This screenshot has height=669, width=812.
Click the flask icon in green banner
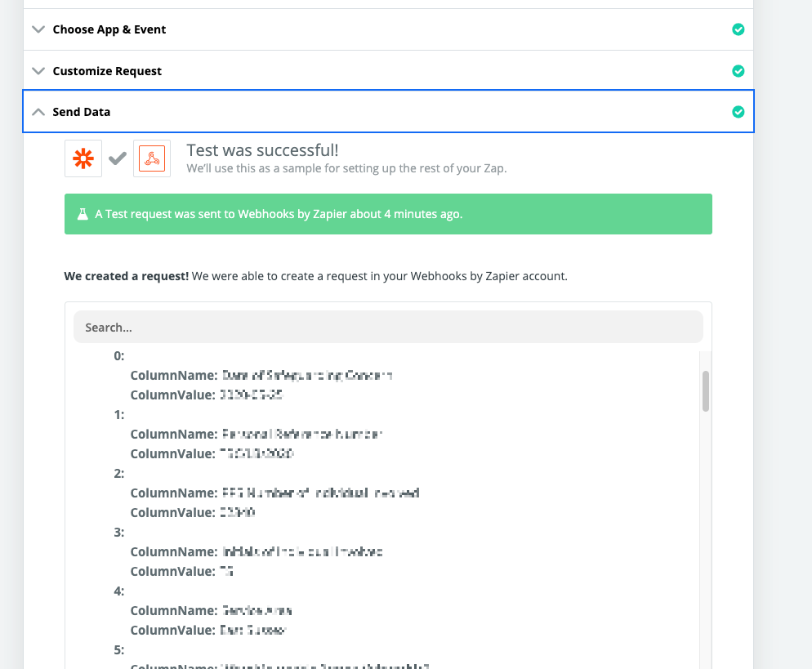coord(83,214)
